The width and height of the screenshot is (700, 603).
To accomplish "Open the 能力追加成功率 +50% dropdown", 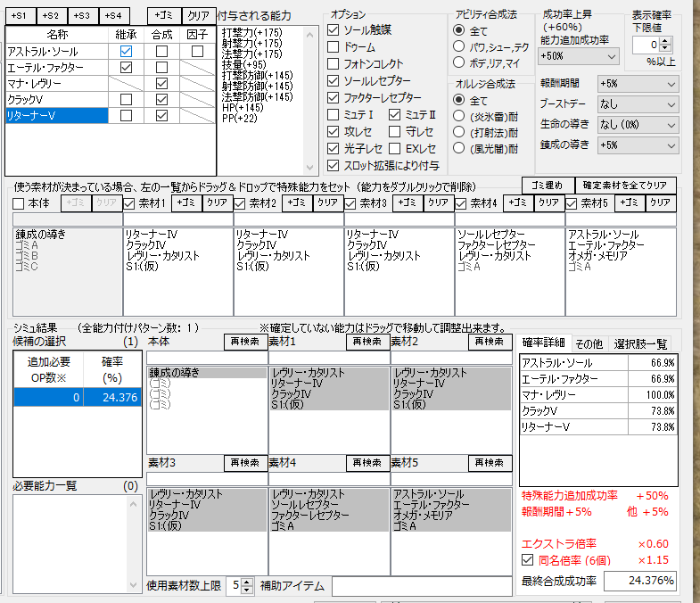I will (578, 56).
